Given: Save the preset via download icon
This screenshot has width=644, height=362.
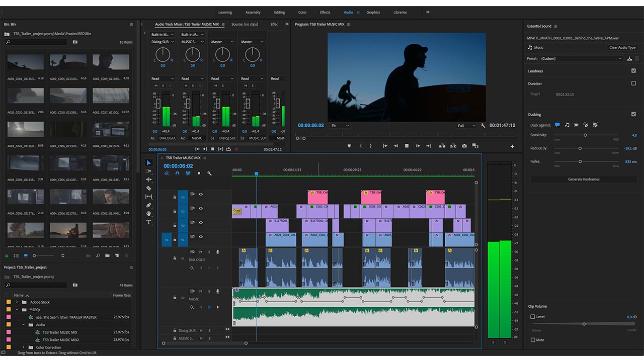Looking at the screenshot, I should tap(629, 59).
